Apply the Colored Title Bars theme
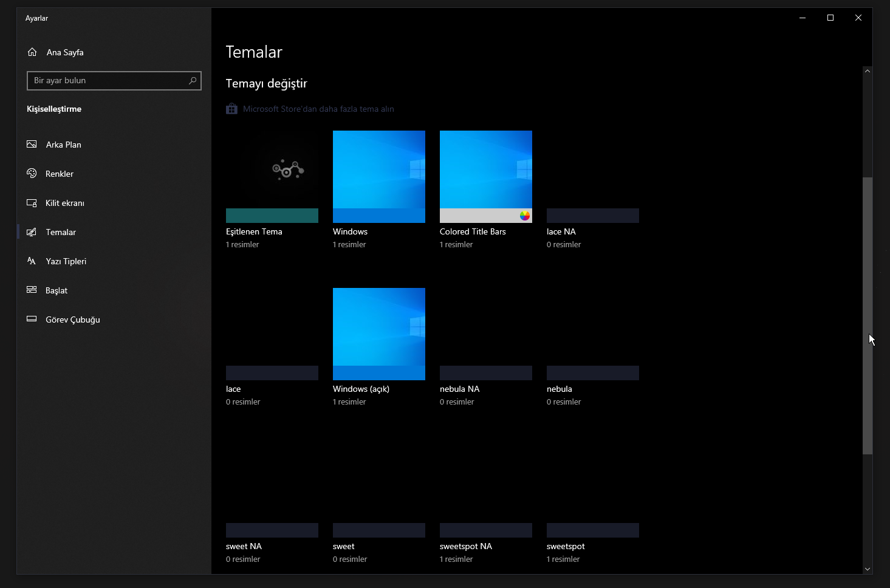 pos(486,177)
